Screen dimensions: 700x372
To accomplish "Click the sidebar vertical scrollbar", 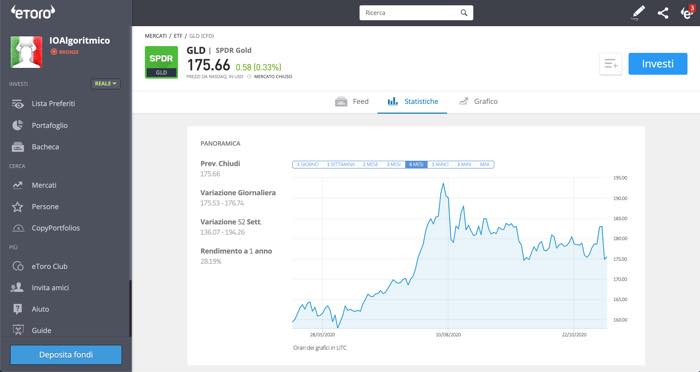I will tap(130, 308).
